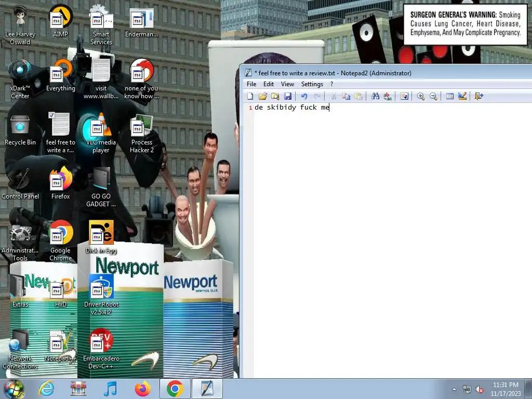Click line number 1 in the margin

(x=250, y=108)
